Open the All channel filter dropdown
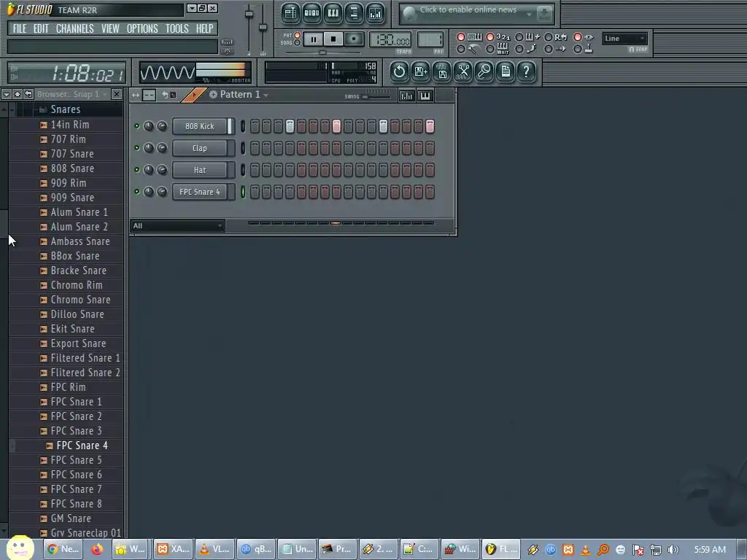Image resolution: width=747 pixels, height=560 pixels. 177,226
